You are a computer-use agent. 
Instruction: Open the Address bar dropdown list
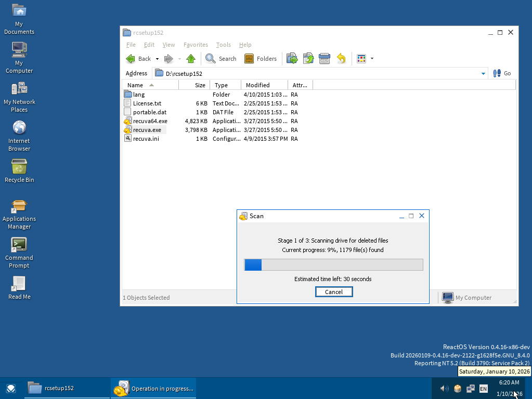pyautogui.click(x=483, y=74)
